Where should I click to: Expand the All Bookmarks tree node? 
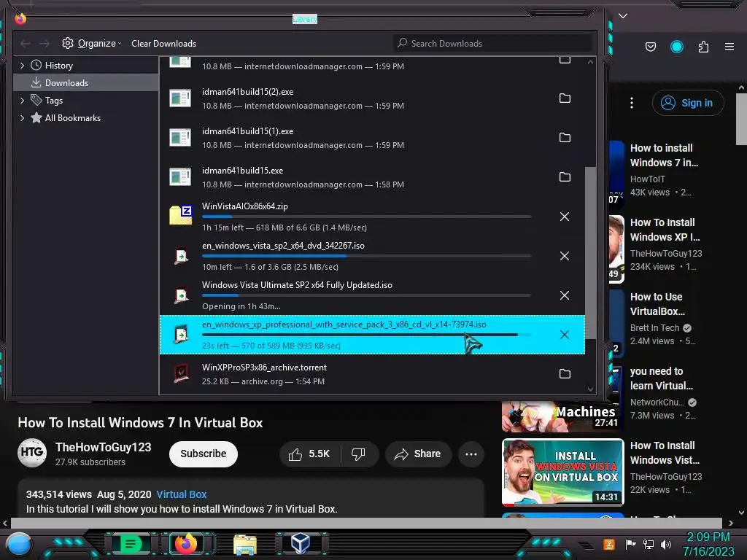tap(22, 117)
